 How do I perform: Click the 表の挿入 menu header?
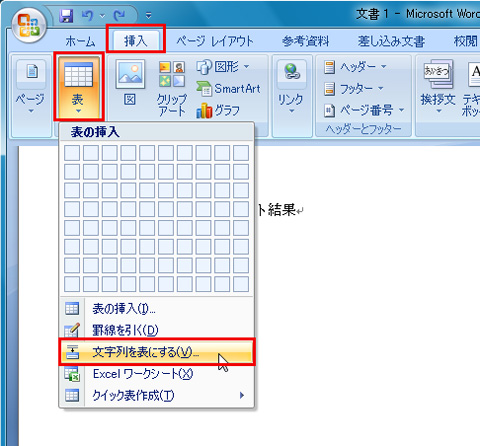tap(156, 132)
